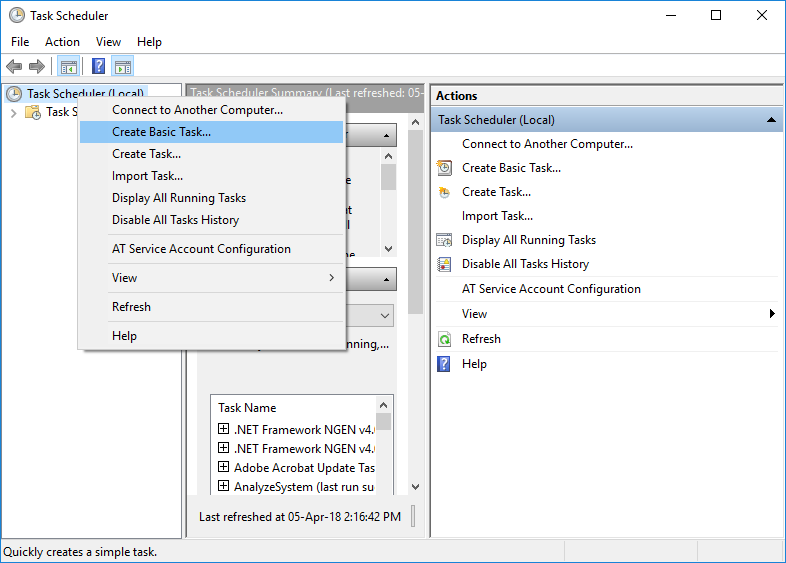
Task: Toggle the Show/Hide Action Pane toolbar icon
Action: coord(122,67)
